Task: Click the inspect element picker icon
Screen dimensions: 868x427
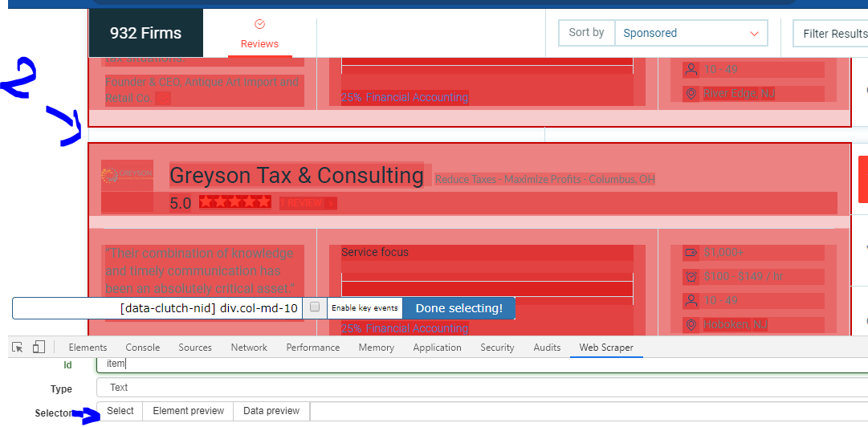Action: pos(17,347)
